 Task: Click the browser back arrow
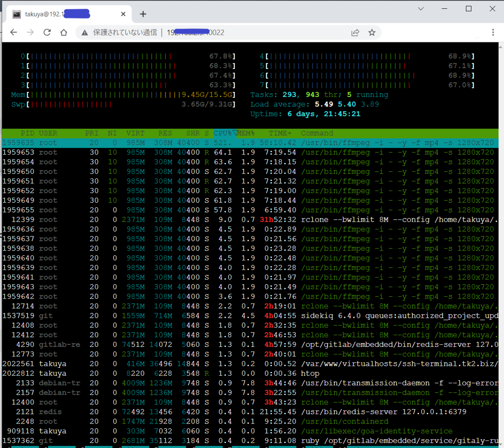tap(14, 32)
